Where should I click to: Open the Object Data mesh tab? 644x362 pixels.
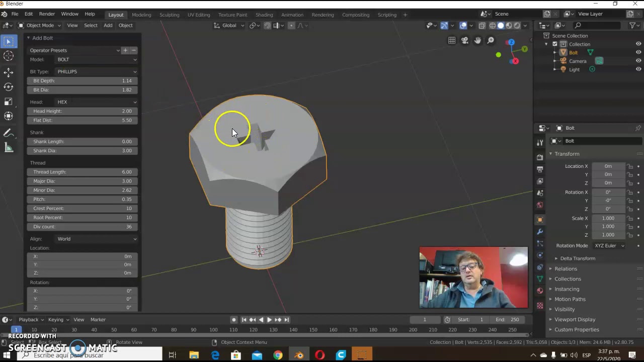[x=540, y=279]
